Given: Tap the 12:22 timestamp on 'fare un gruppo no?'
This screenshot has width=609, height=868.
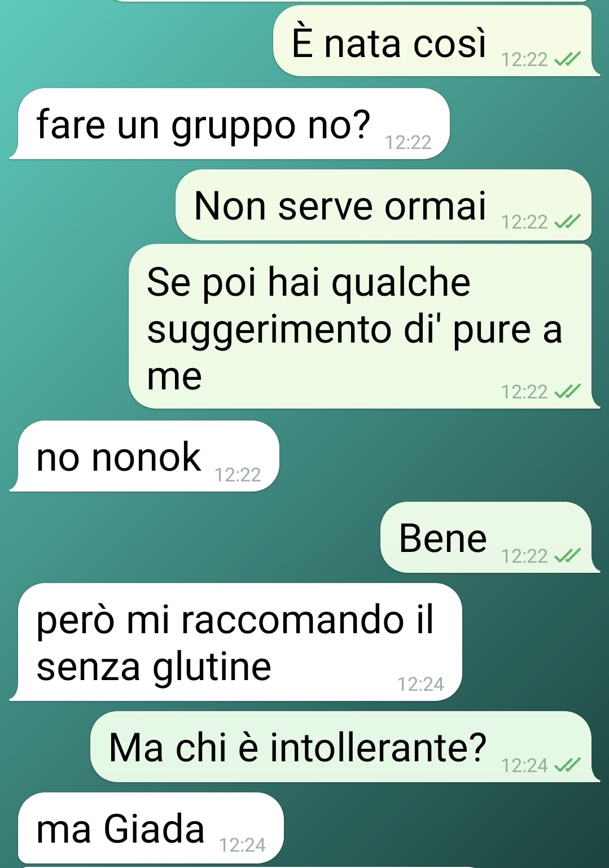Looking at the screenshot, I should click(408, 142).
